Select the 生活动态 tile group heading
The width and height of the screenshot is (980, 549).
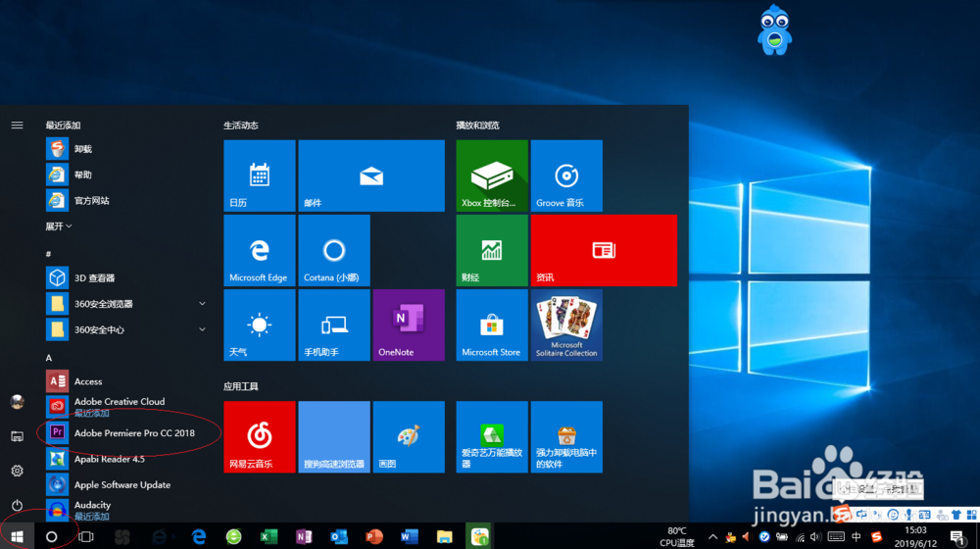pos(241,125)
